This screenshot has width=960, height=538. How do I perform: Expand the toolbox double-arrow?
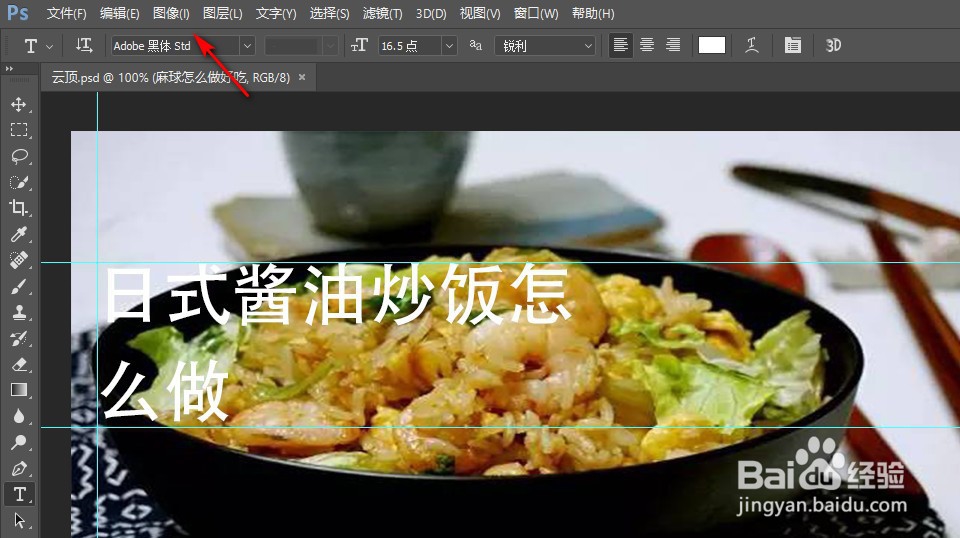coord(9,69)
